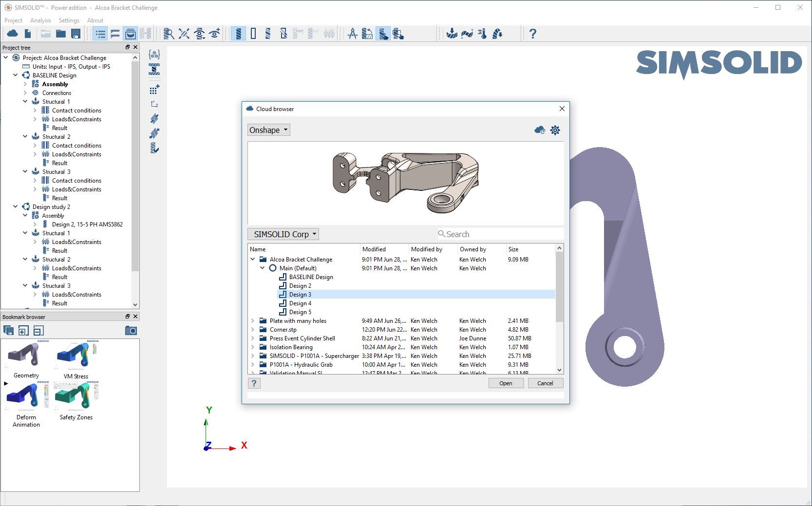
Task: Open the Geometry bookmark thumbnail
Action: point(26,355)
